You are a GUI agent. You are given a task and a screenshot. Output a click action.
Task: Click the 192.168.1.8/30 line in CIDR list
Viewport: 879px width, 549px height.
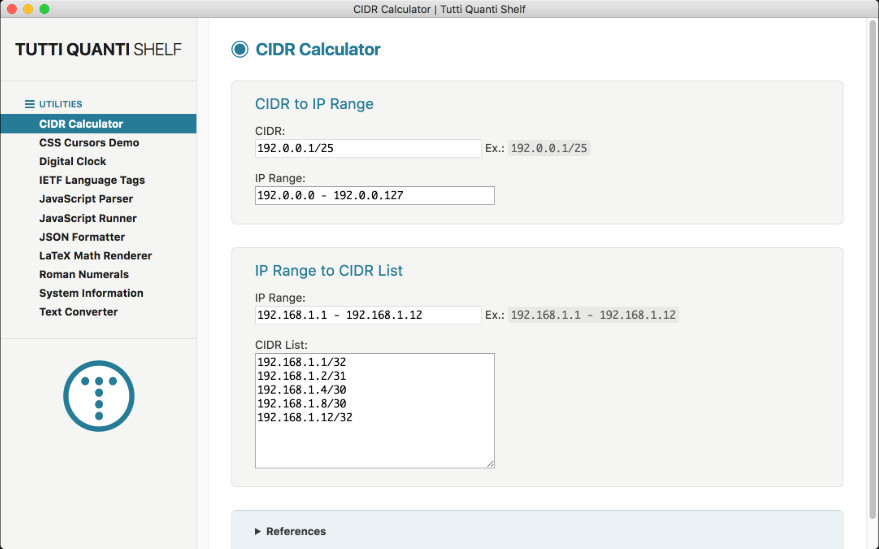(x=302, y=403)
